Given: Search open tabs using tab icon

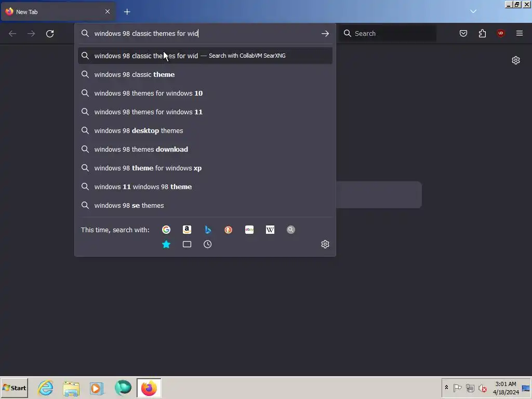Looking at the screenshot, I should pyautogui.click(x=187, y=244).
